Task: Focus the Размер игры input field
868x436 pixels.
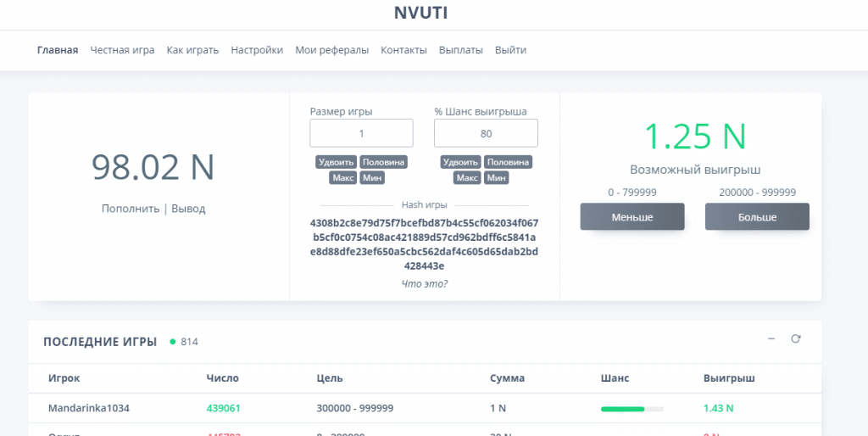Action: 361,133
